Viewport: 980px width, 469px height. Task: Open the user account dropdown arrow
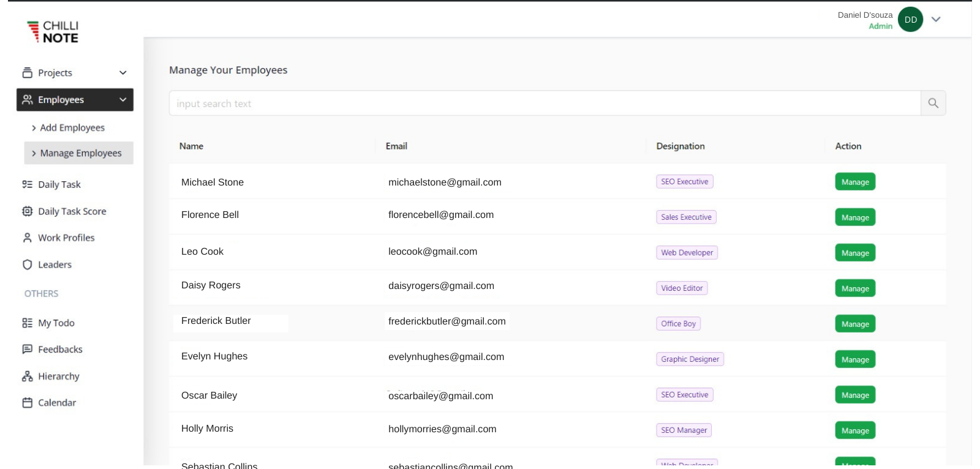[x=935, y=20]
